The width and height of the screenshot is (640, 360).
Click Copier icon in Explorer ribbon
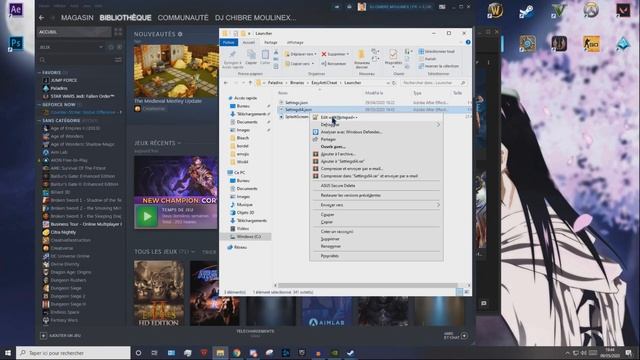tap(251, 55)
